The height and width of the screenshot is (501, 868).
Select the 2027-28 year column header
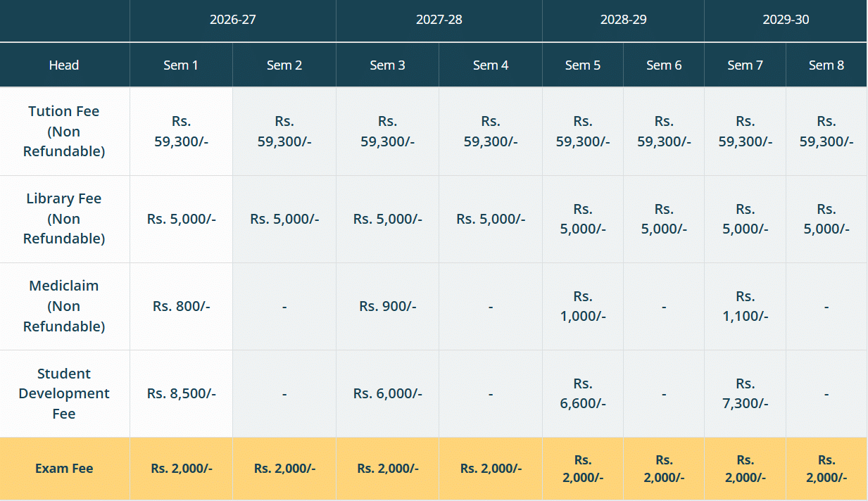pyautogui.click(x=439, y=20)
